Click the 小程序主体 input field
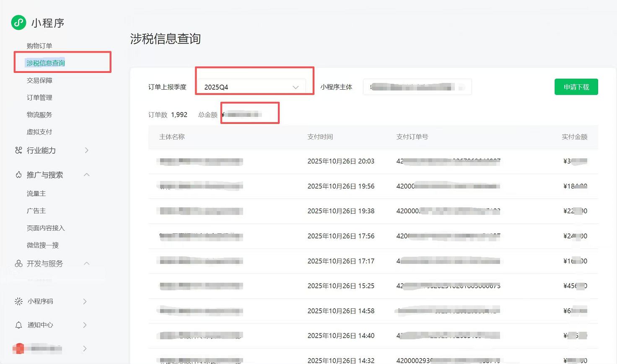Image resolution: width=617 pixels, height=364 pixels. point(417,87)
